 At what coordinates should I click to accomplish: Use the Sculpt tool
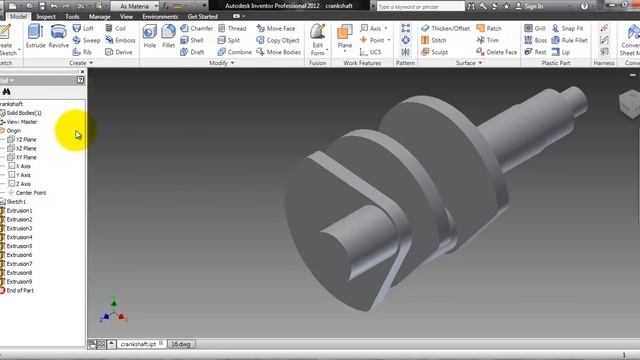[x=434, y=52]
